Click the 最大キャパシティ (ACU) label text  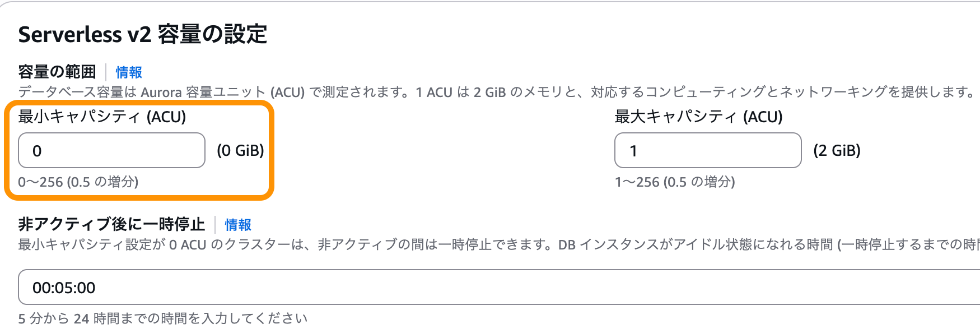click(x=698, y=117)
